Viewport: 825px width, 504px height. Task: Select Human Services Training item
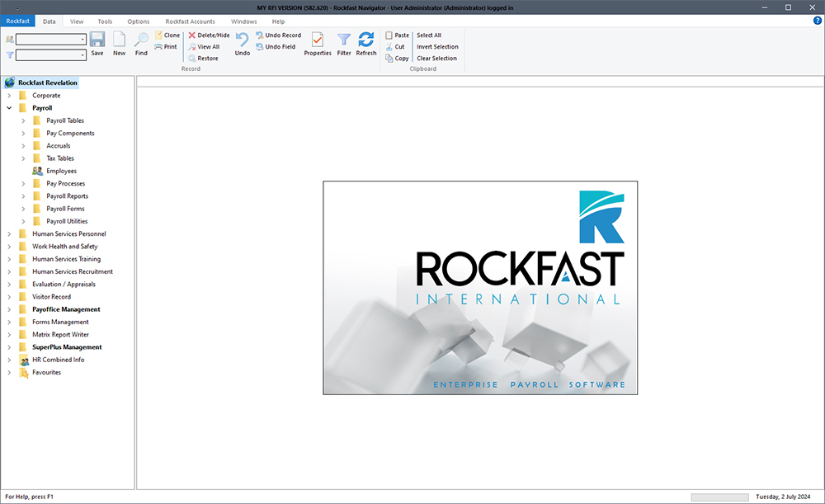coord(66,259)
